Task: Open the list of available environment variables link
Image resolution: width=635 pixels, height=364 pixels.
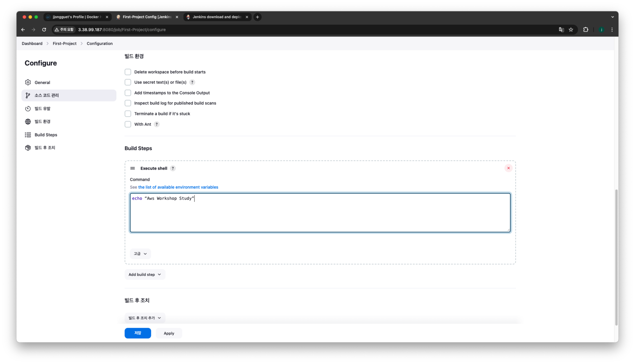Action: pos(178,187)
